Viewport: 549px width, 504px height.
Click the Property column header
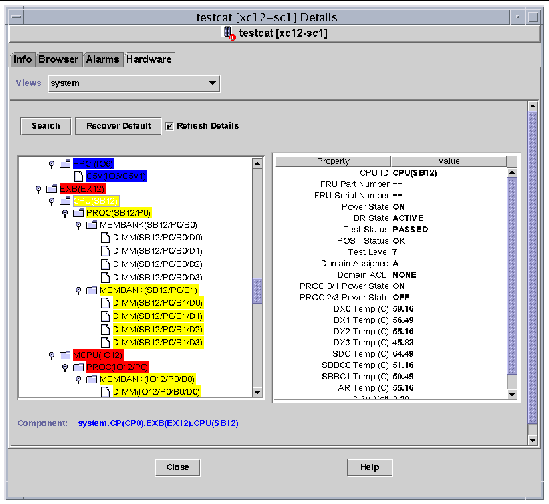tap(333, 161)
